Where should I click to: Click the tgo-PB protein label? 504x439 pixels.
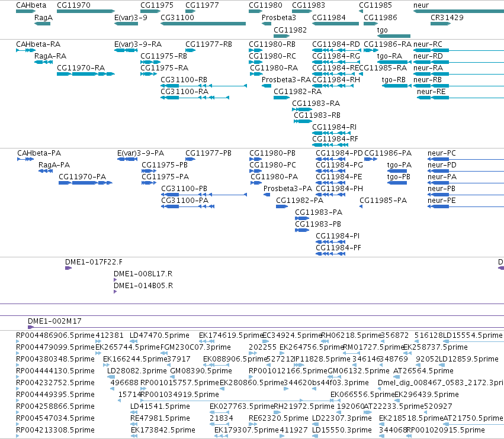click(399, 177)
